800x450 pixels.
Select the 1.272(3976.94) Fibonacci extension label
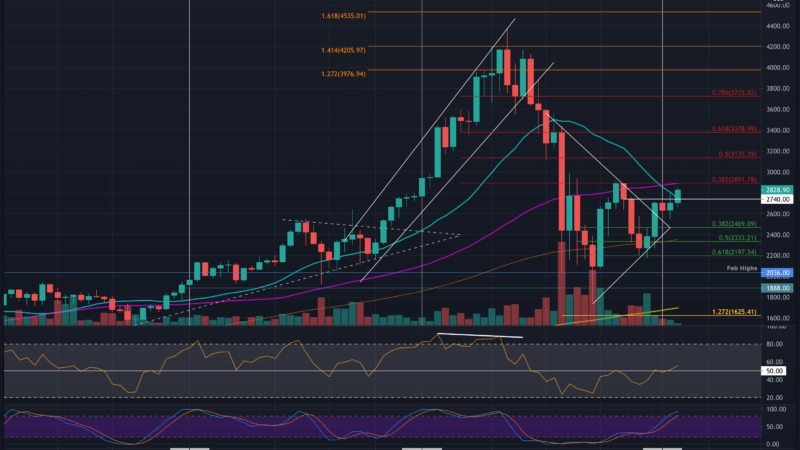[x=343, y=74]
